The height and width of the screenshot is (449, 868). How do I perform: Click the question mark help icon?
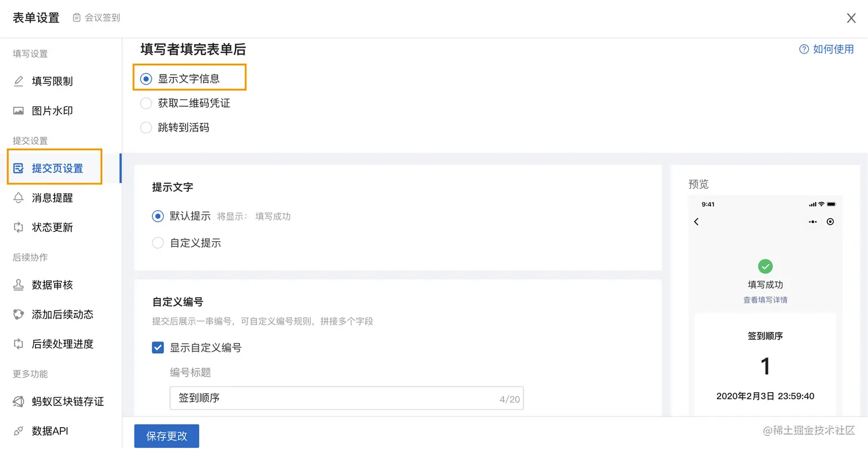coord(804,49)
